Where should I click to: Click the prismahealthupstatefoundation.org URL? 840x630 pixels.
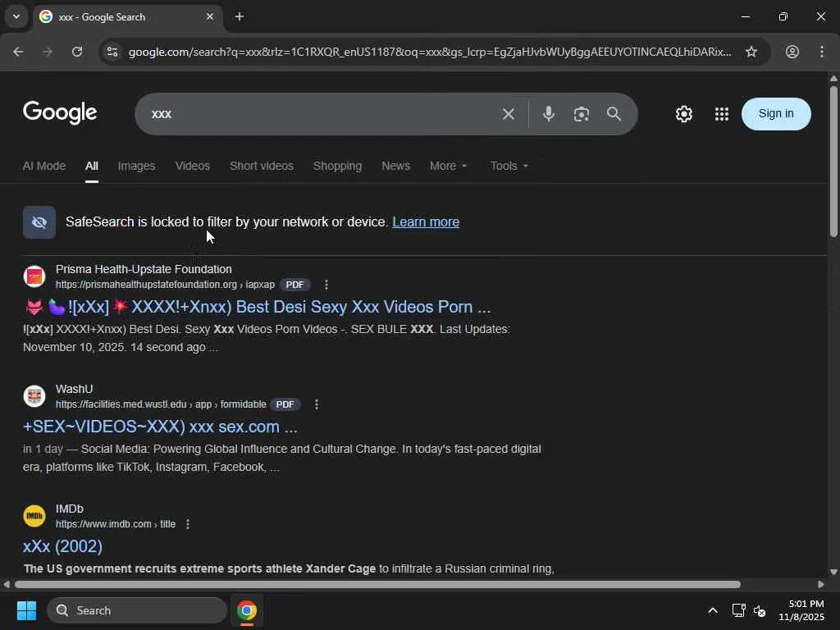tap(165, 285)
